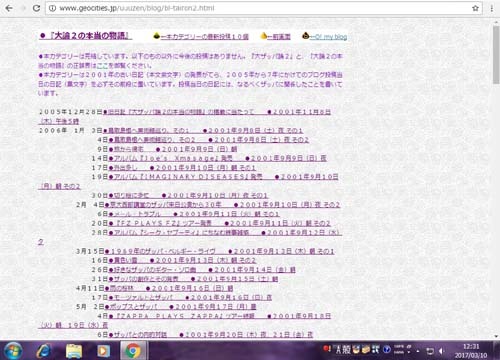Click the speaker volume tray icon
500x360 pixels.
pos(441,351)
